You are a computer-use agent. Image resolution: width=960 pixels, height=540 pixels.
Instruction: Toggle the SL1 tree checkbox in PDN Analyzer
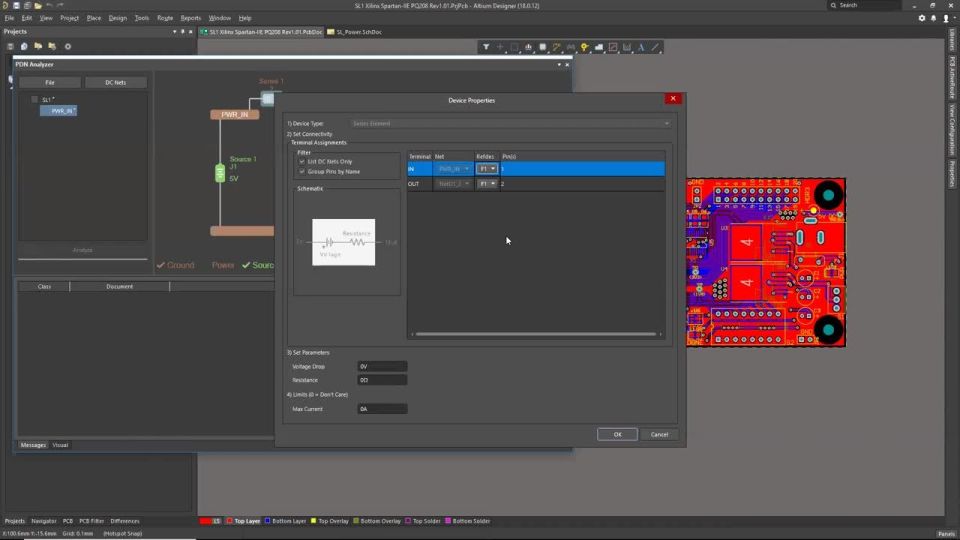pyautogui.click(x=35, y=99)
